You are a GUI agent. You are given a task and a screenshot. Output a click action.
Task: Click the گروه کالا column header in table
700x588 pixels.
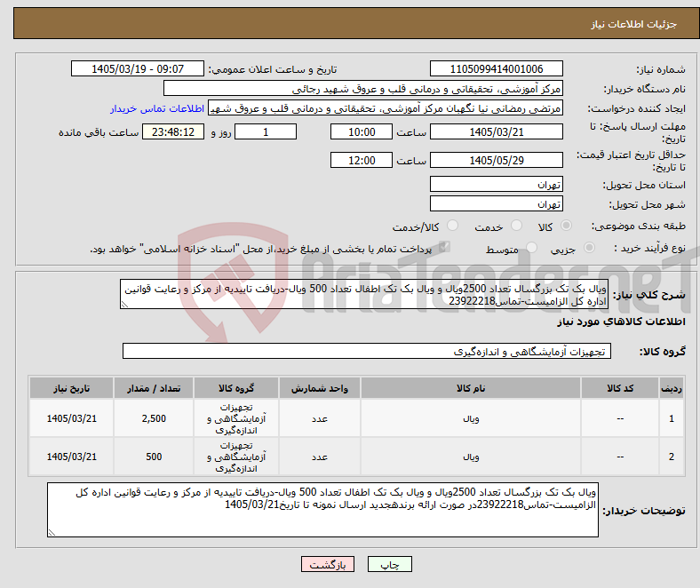tap(236, 388)
